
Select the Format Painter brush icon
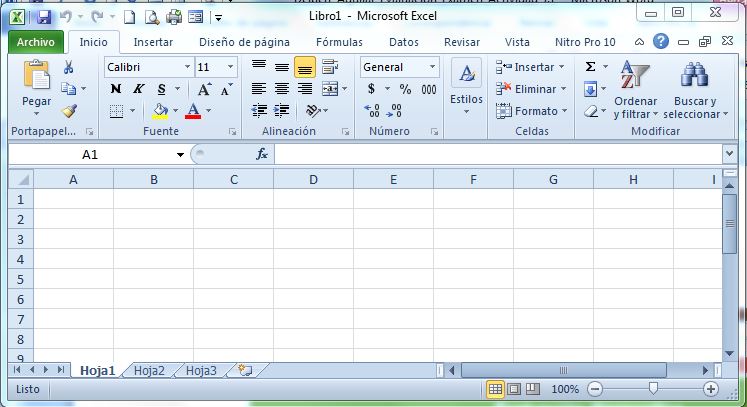[69, 111]
